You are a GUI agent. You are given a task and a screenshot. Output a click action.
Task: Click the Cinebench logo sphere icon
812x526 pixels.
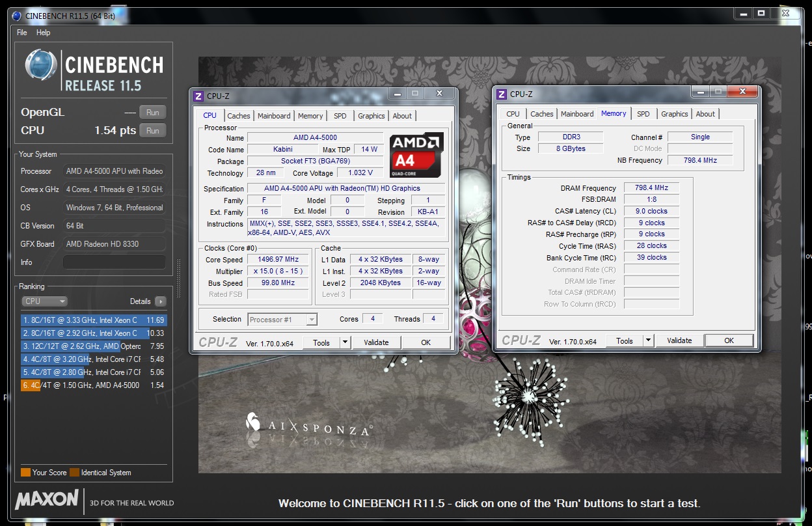[41, 66]
